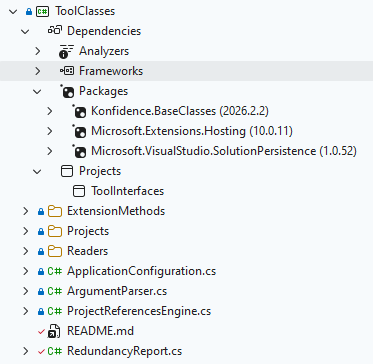Collapse the ToolClasses project node

pos(13,12)
